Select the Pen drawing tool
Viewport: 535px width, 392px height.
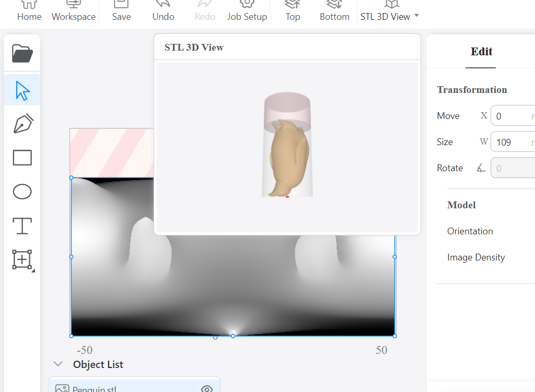coord(22,124)
